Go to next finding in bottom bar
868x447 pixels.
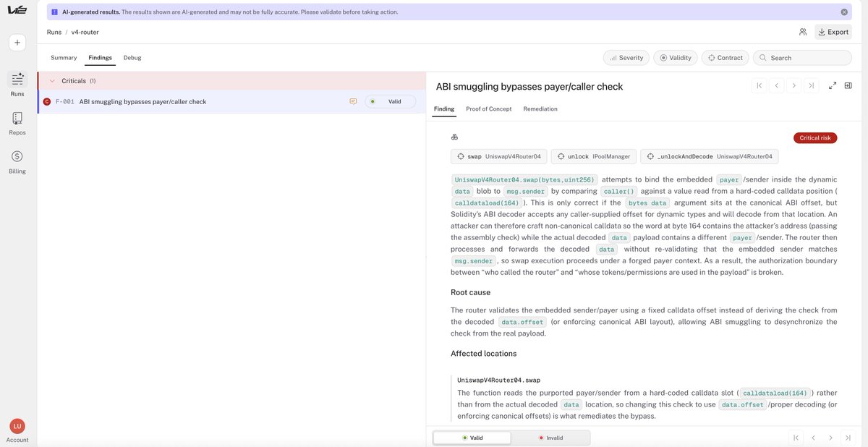coord(830,438)
